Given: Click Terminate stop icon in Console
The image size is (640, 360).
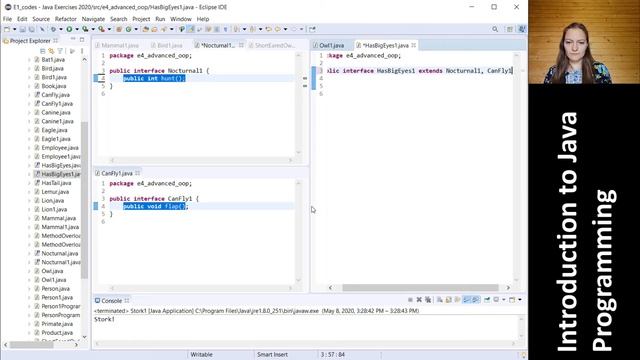Looking at the screenshot, I should coord(410,300).
